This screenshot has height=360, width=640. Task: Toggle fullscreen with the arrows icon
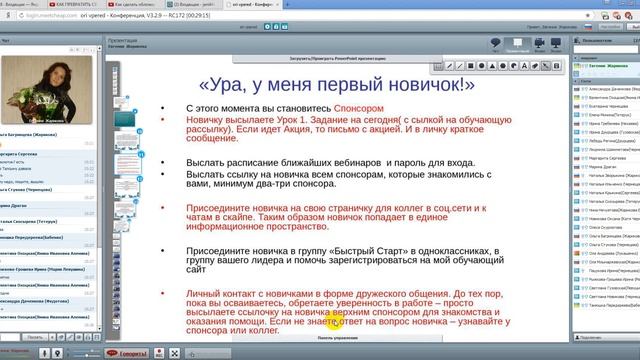pos(174,353)
